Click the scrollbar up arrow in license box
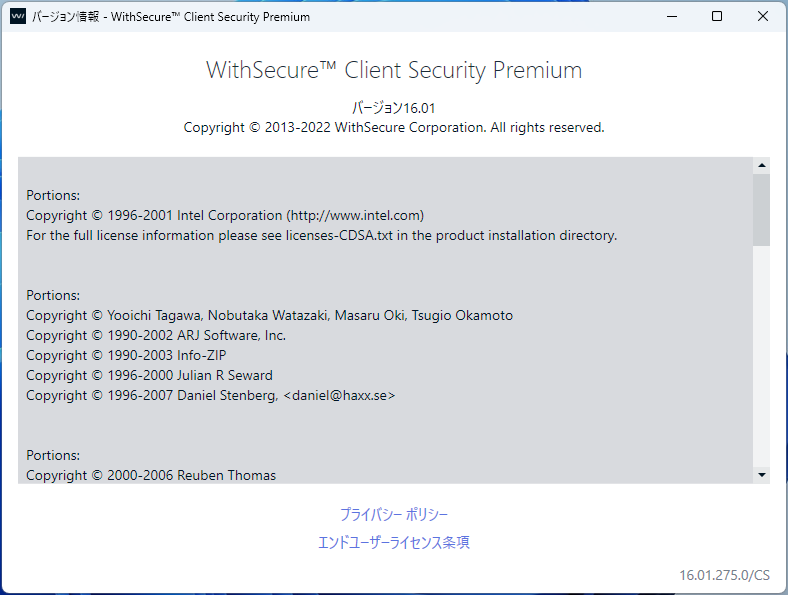Image resolution: width=788 pixels, height=595 pixels. tap(762, 165)
